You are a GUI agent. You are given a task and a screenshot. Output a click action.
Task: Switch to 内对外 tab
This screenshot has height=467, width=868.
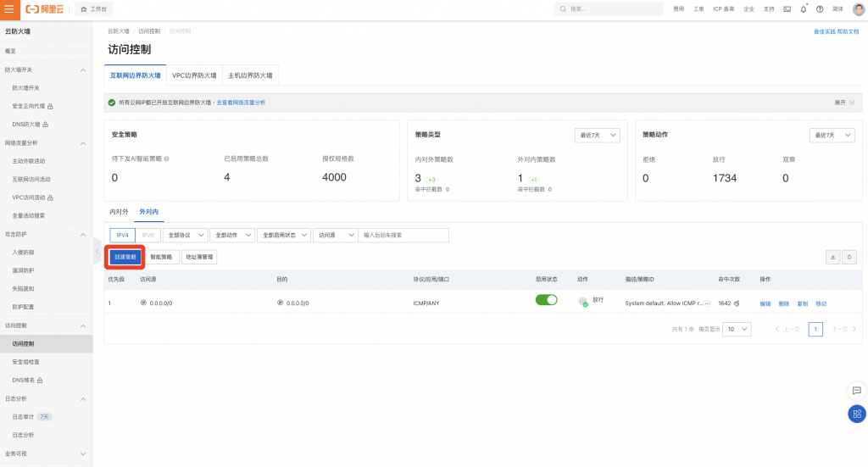(x=119, y=212)
